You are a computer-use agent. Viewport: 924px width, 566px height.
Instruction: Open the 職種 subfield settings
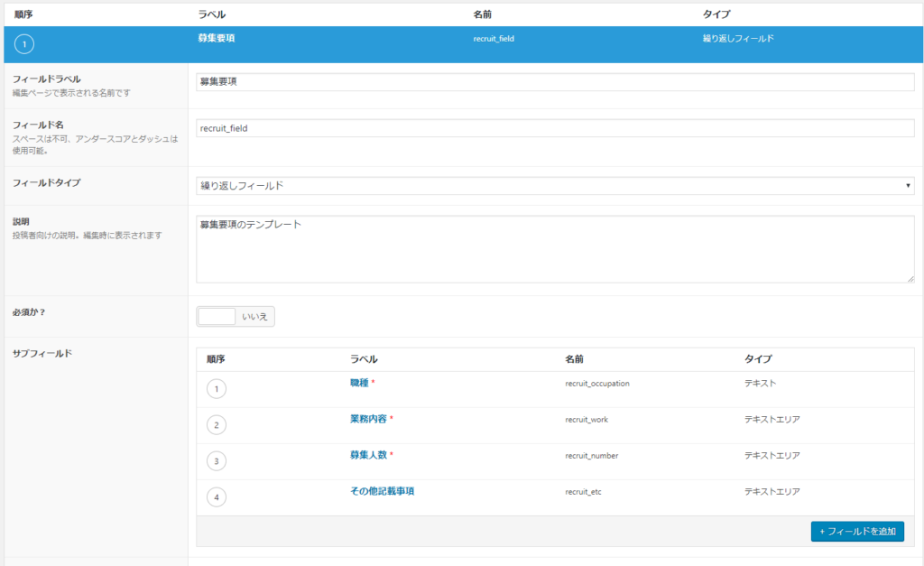click(358, 383)
